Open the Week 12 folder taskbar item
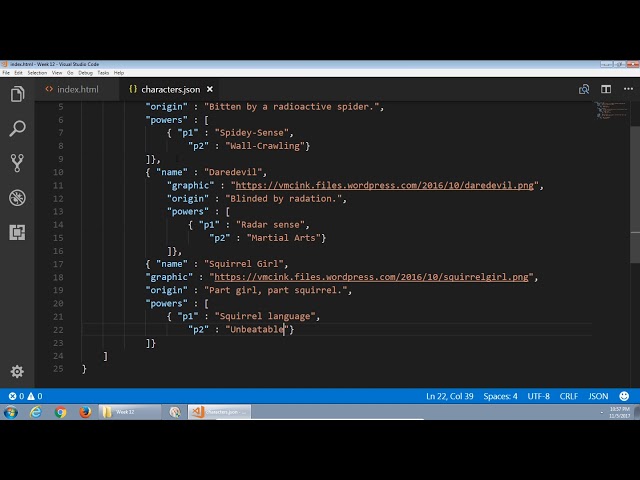This screenshot has width=640, height=480. coord(130,412)
